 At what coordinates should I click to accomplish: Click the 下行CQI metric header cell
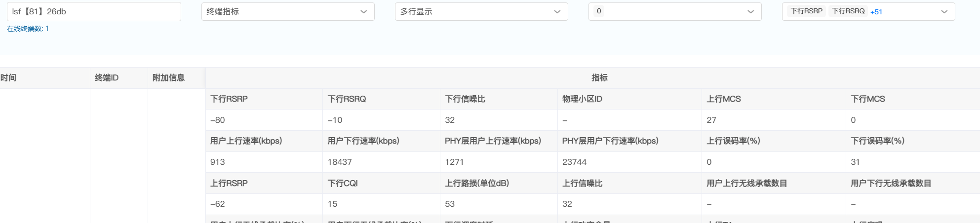point(343,184)
